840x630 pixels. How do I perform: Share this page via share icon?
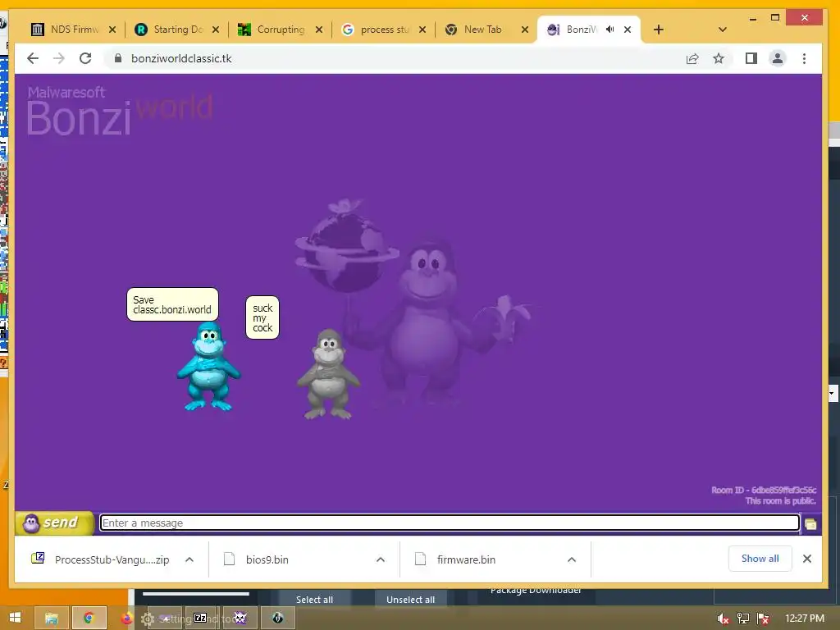(x=692, y=58)
